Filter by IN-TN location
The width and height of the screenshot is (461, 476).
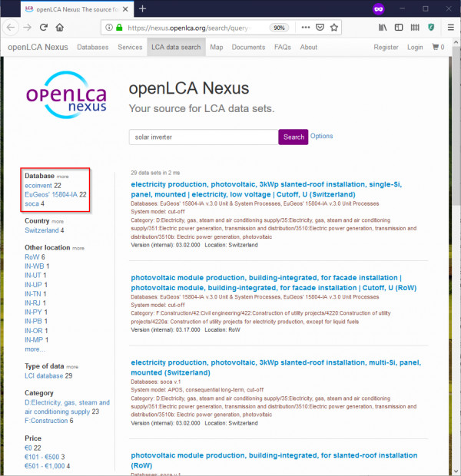coord(33,294)
